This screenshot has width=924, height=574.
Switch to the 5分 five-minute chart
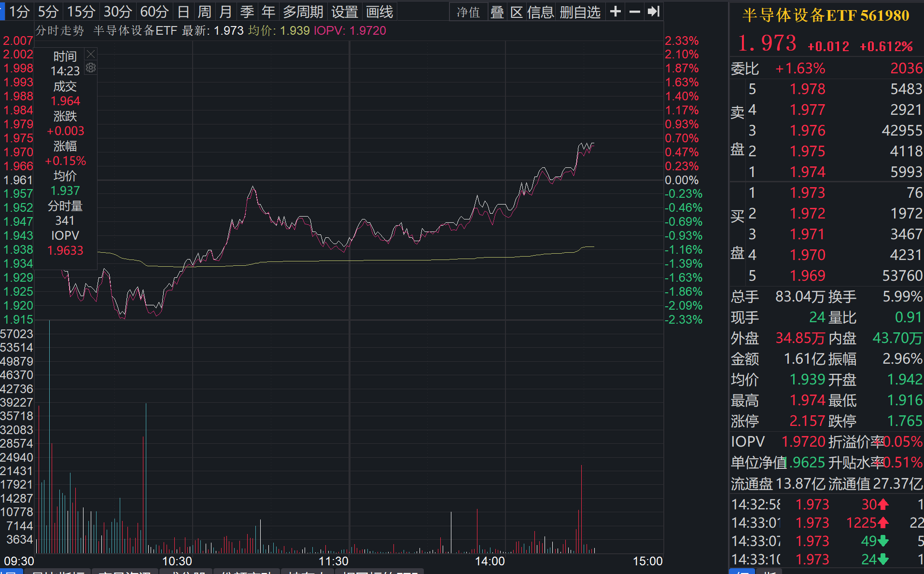click(x=47, y=12)
